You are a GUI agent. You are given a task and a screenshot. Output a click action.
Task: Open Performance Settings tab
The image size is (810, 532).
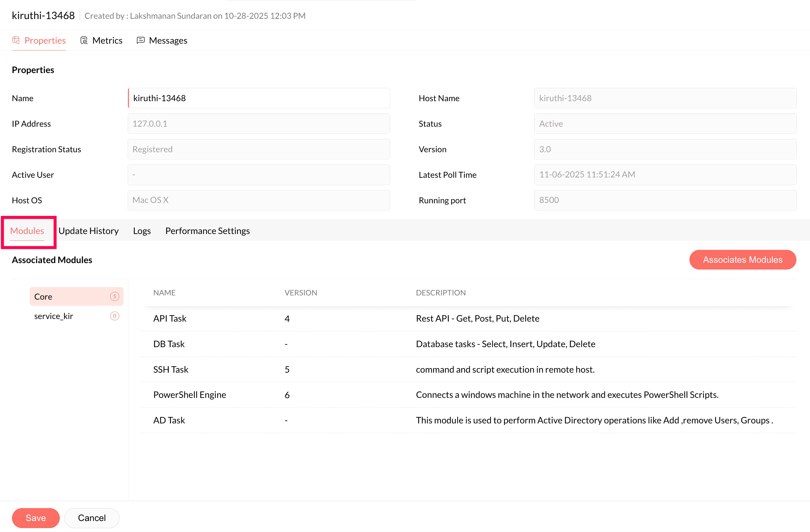coord(207,231)
